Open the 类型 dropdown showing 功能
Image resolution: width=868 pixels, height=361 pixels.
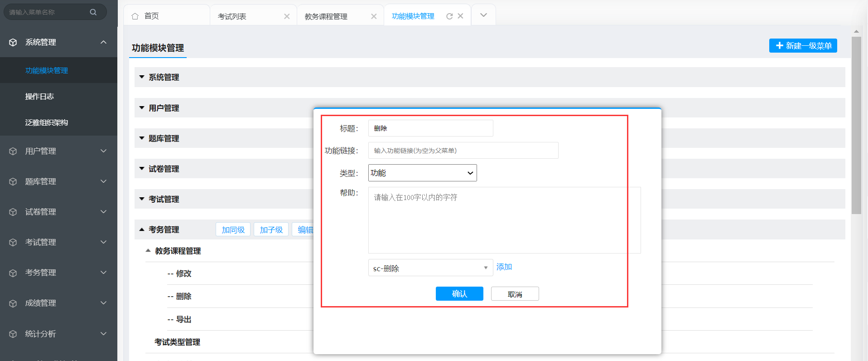coord(422,173)
